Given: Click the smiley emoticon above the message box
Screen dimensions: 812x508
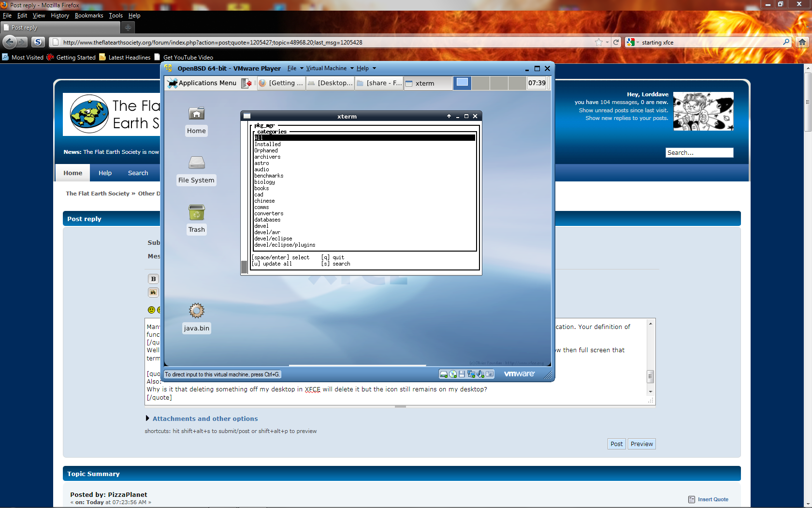Looking at the screenshot, I should pos(151,310).
